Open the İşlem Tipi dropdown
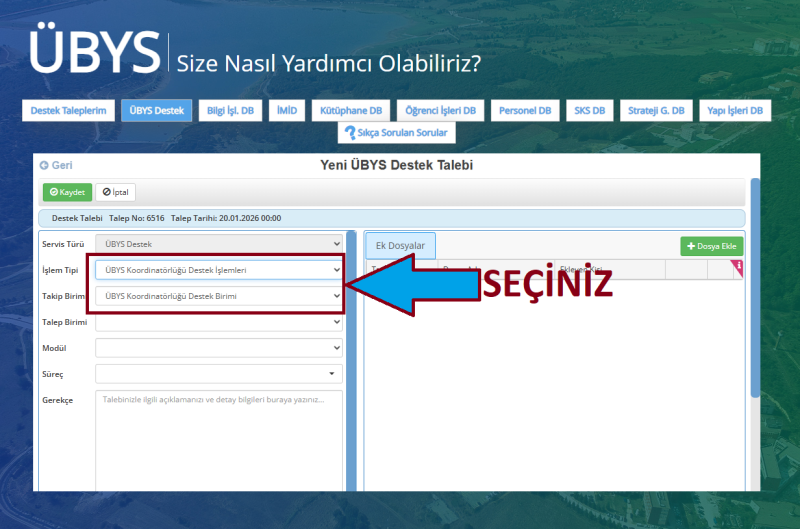Image resolution: width=800 pixels, height=529 pixels. (x=218, y=270)
